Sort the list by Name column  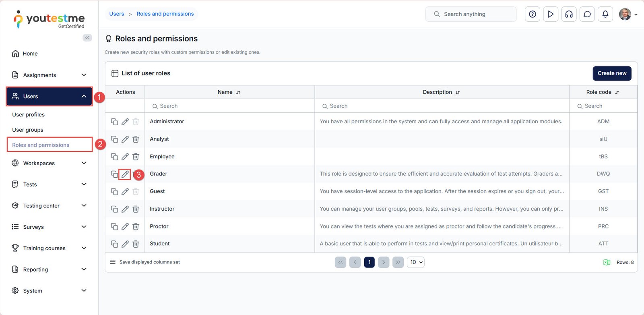pos(238,92)
